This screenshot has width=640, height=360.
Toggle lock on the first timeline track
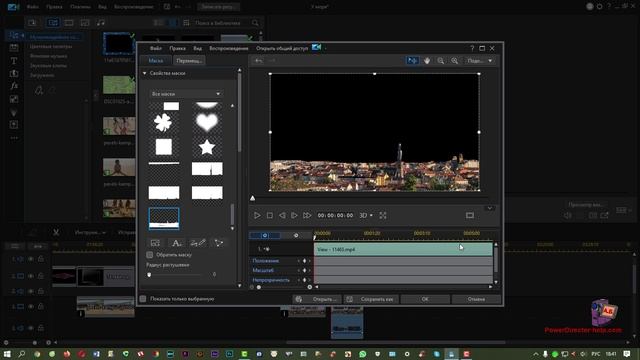point(40,259)
